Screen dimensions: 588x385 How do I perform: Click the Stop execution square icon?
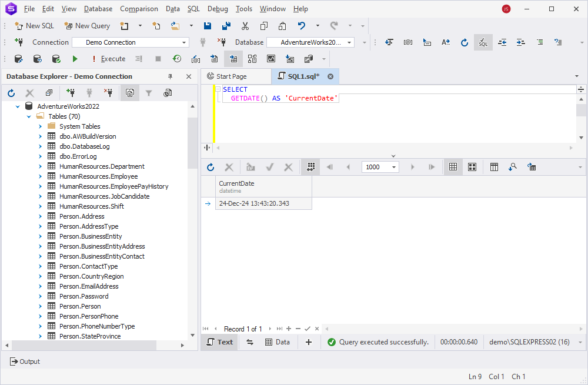point(158,59)
